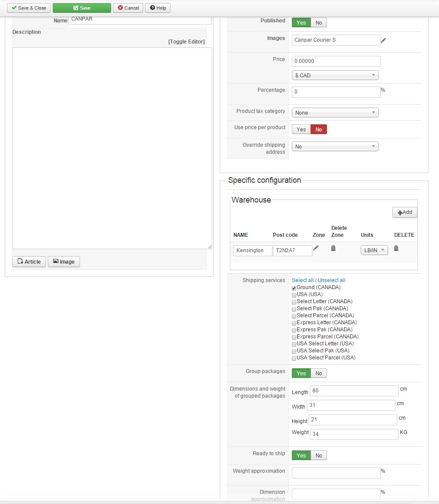Open Product tax category dropdown
This screenshot has width=439, height=504.
point(335,113)
